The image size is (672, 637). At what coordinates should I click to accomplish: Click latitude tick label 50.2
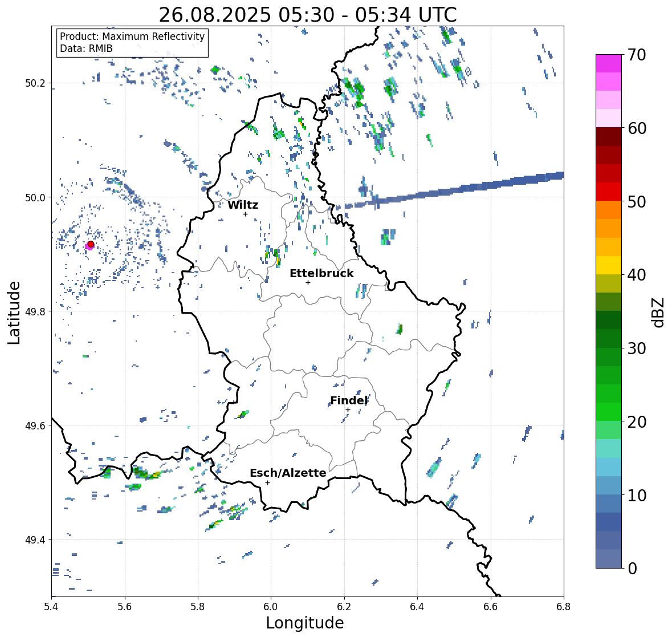pos(35,83)
